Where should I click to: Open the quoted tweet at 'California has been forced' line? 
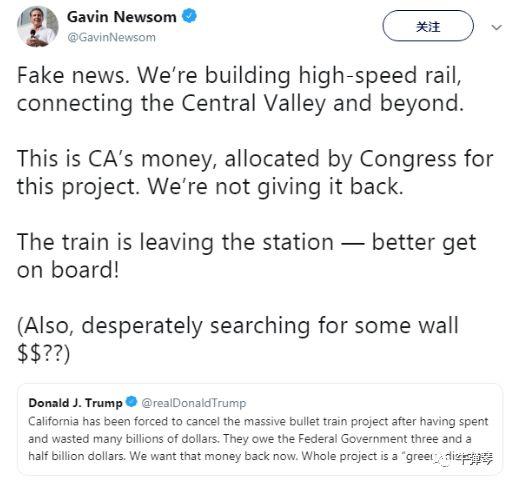[258, 421]
